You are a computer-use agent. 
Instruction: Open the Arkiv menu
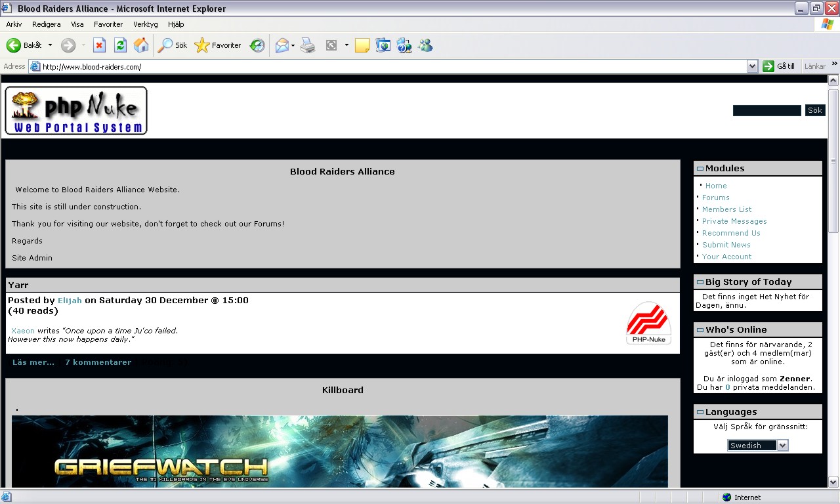tap(14, 24)
